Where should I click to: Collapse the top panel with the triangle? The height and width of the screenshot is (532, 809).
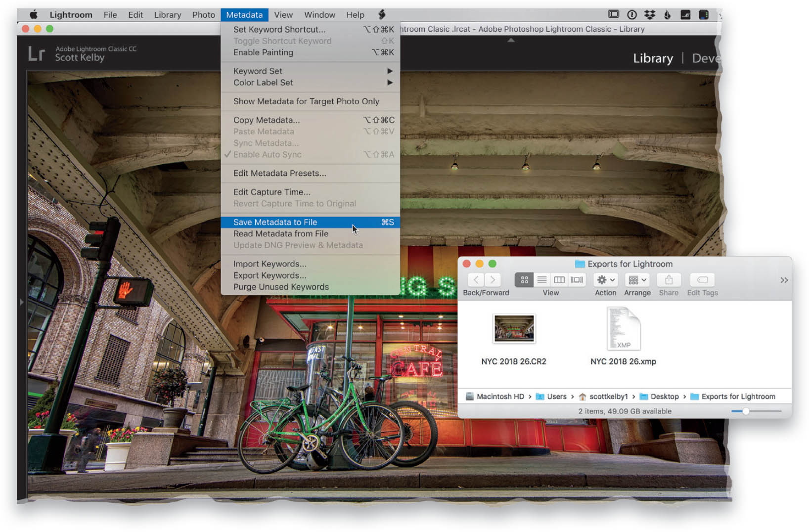coord(511,40)
